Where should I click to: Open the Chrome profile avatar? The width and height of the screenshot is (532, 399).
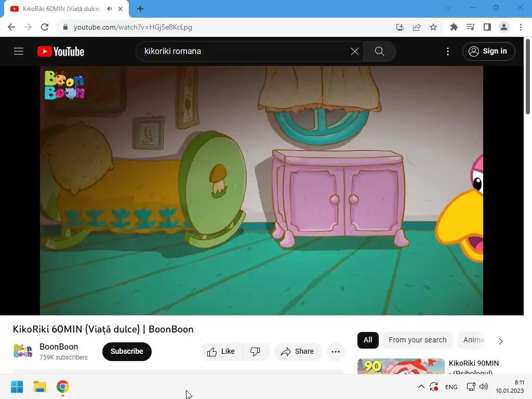pos(504,27)
